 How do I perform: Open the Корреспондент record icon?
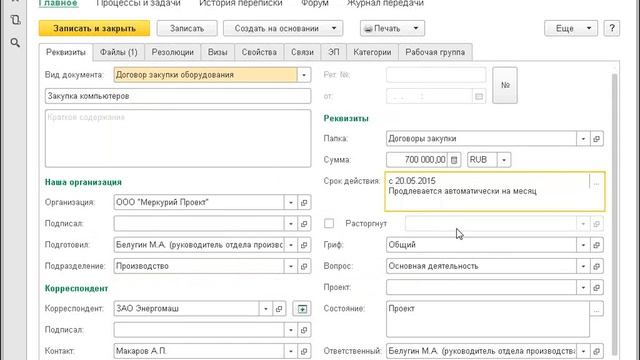coord(279,309)
